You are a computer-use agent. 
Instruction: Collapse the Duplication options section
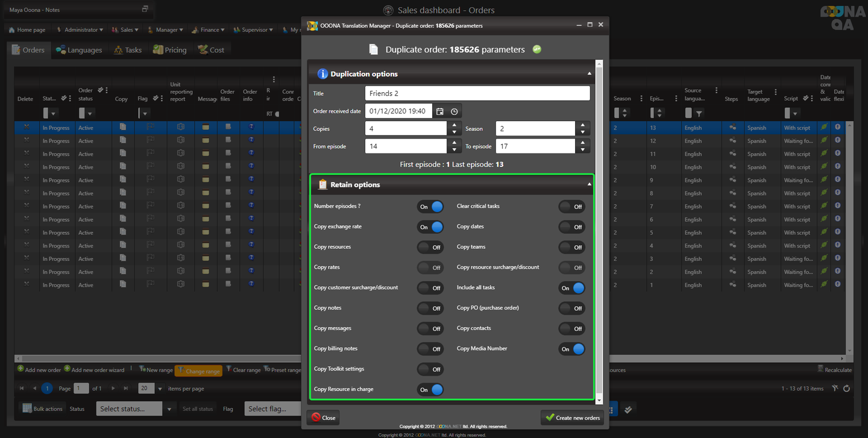tap(589, 74)
